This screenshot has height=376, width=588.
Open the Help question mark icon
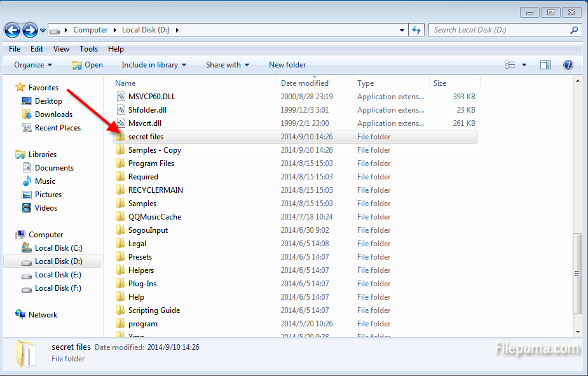[x=568, y=65]
